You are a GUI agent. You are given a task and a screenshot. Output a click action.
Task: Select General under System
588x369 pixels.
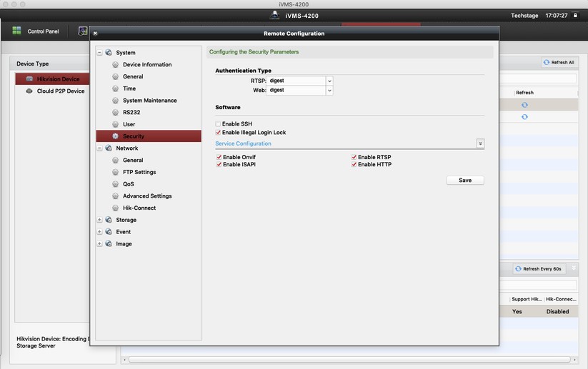point(133,76)
